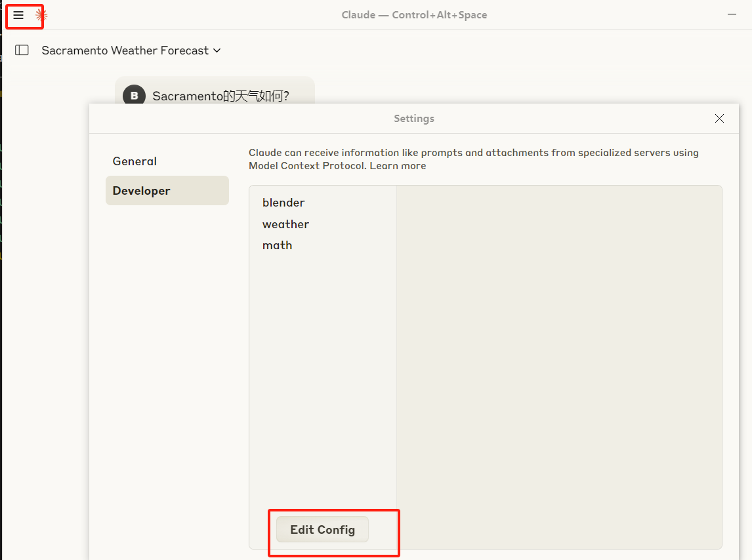Select the math MCP server
Image resolution: width=752 pixels, height=560 pixels.
tap(277, 245)
